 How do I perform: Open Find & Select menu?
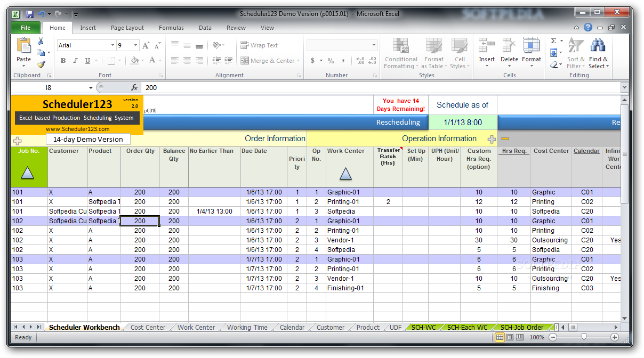pos(598,53)
